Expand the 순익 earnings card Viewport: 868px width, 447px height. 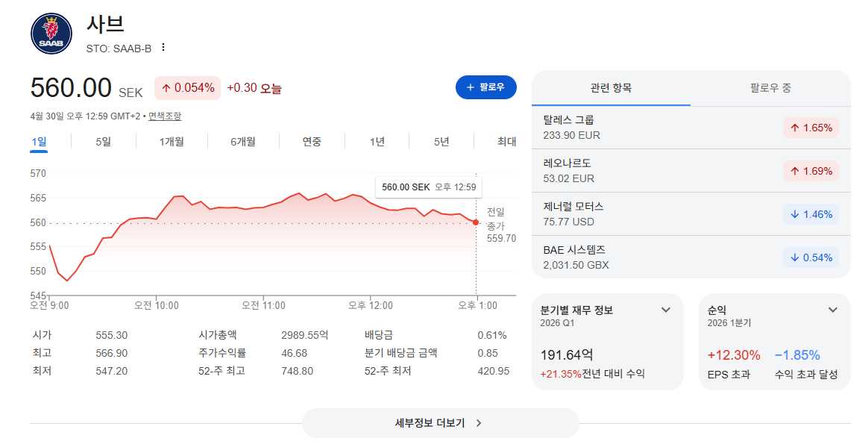(832, 310)
